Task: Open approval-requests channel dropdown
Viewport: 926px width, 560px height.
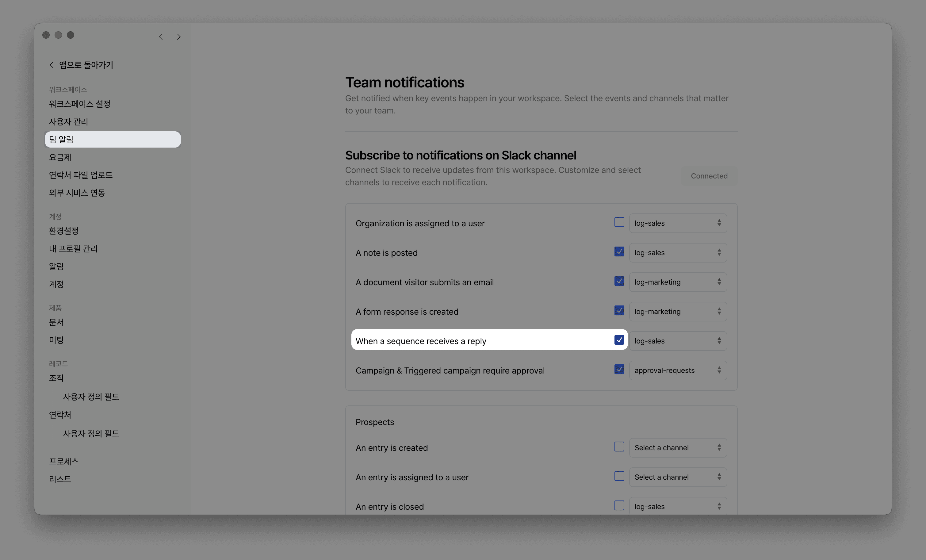Action: tap(678, 370)
